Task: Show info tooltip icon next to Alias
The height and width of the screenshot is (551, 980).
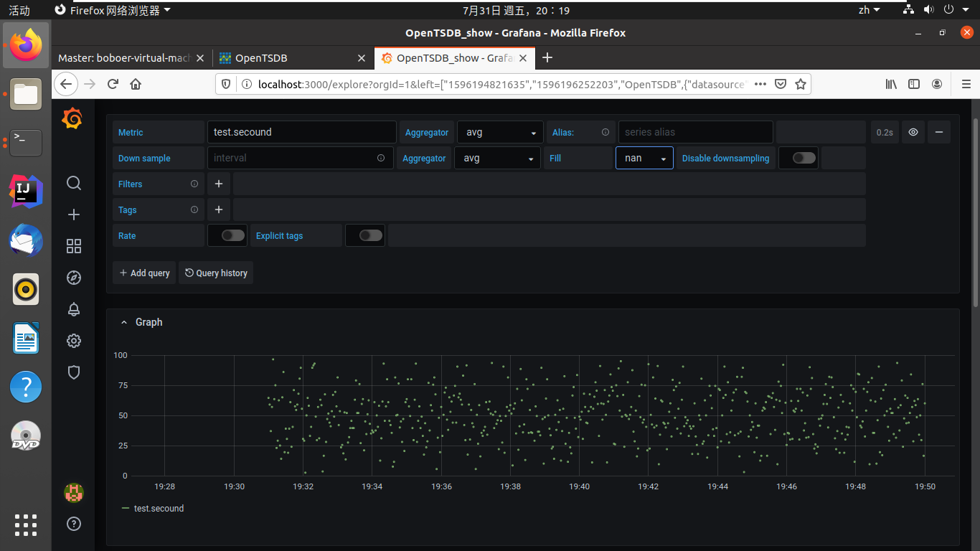Action: coord(605,132)
